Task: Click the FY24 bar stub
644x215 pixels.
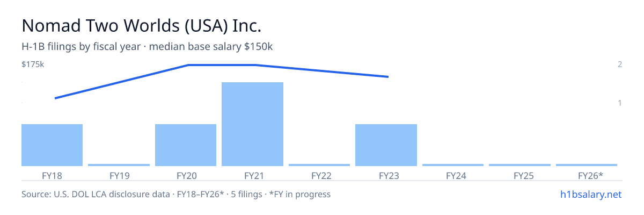Action: click(x=453, y=165)
